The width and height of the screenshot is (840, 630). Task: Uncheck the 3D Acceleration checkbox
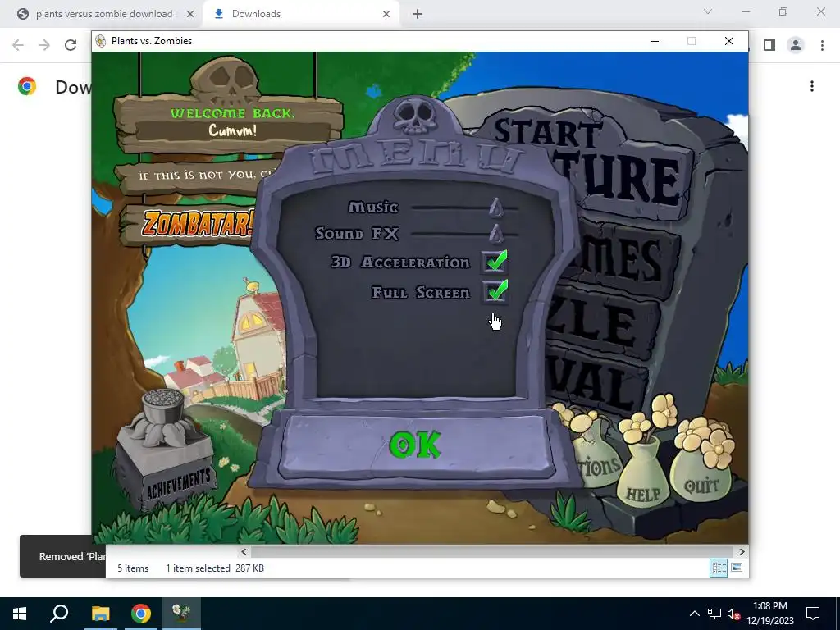(x=495, y=262)
